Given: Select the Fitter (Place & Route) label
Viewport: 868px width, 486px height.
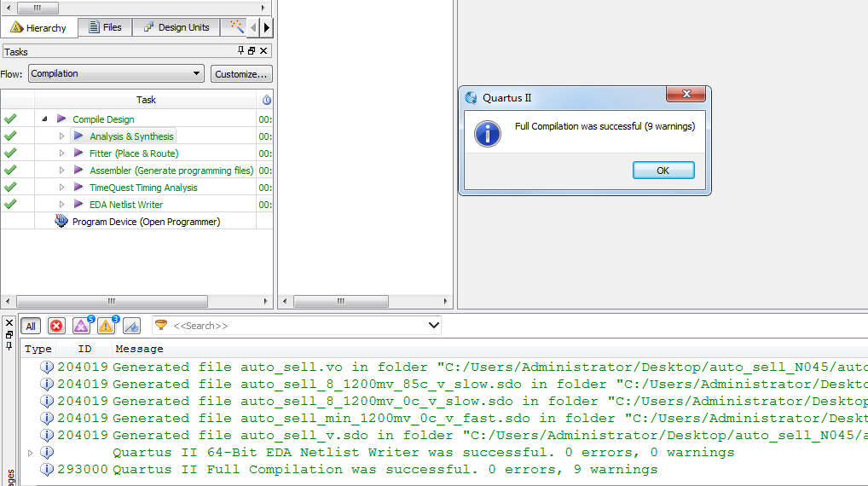Looking at the screenshot, I should click(x=134, y=153).
